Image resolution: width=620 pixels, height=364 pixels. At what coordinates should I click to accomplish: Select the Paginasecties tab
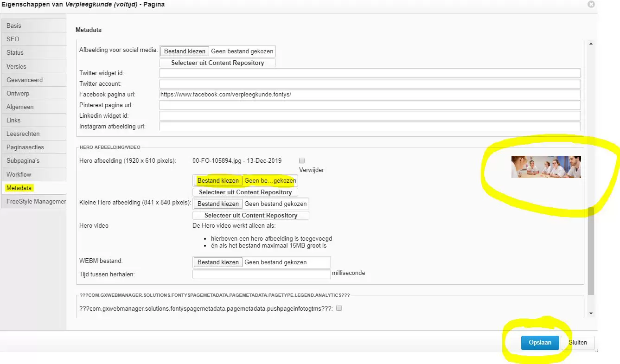pos(33,147)
